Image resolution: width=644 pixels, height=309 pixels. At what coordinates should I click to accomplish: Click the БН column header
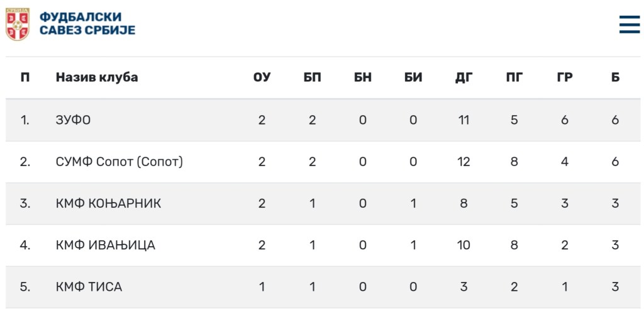(363, 77)
